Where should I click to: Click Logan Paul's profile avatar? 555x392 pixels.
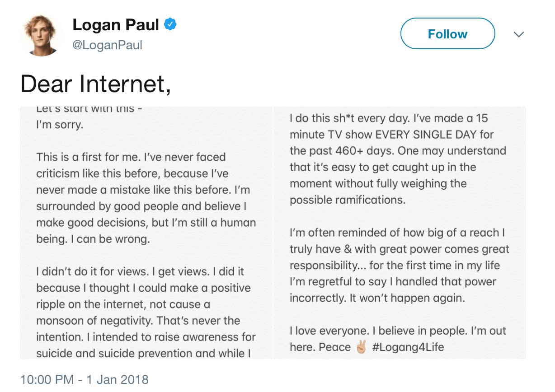tap(42, 35)
